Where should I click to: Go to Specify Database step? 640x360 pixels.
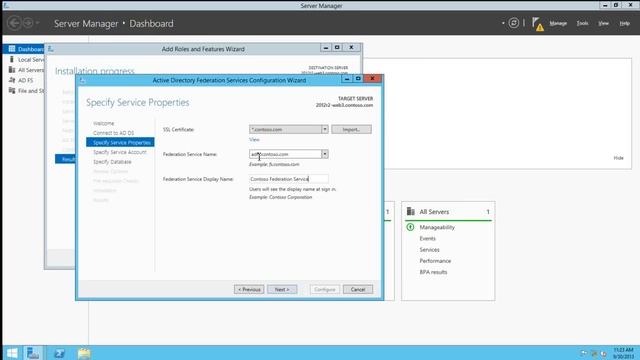coord(112,162)
